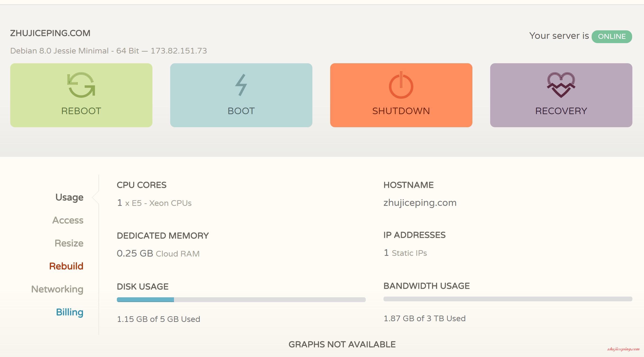Click the ZHUJICEPING.COM server title
644x357 pixels.
50,33
